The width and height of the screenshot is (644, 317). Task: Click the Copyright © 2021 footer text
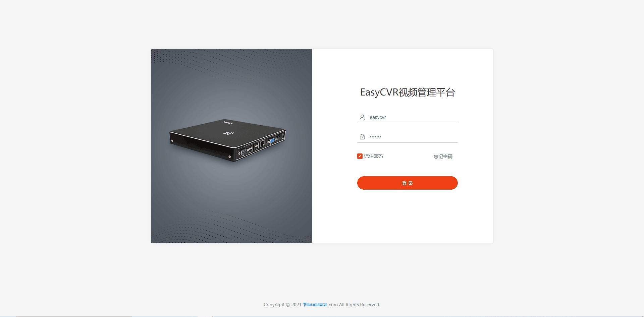[x=282, y=305]
